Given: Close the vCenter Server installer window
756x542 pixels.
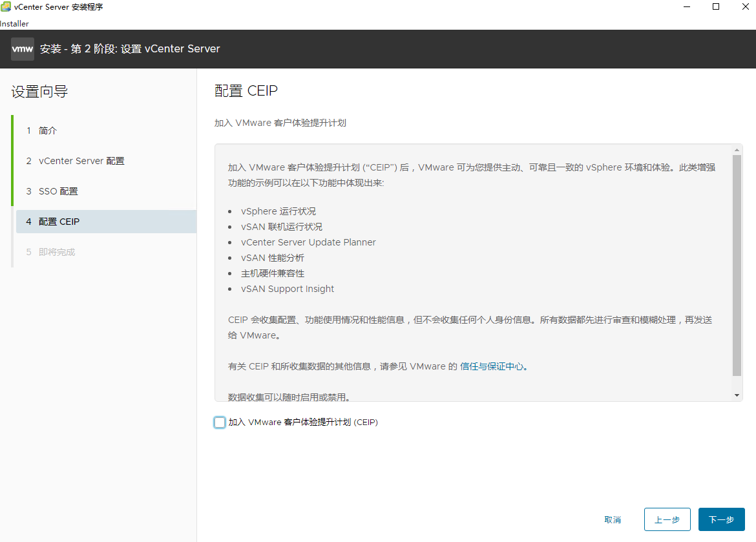Looking at the screenshot, I should [745, 6].
